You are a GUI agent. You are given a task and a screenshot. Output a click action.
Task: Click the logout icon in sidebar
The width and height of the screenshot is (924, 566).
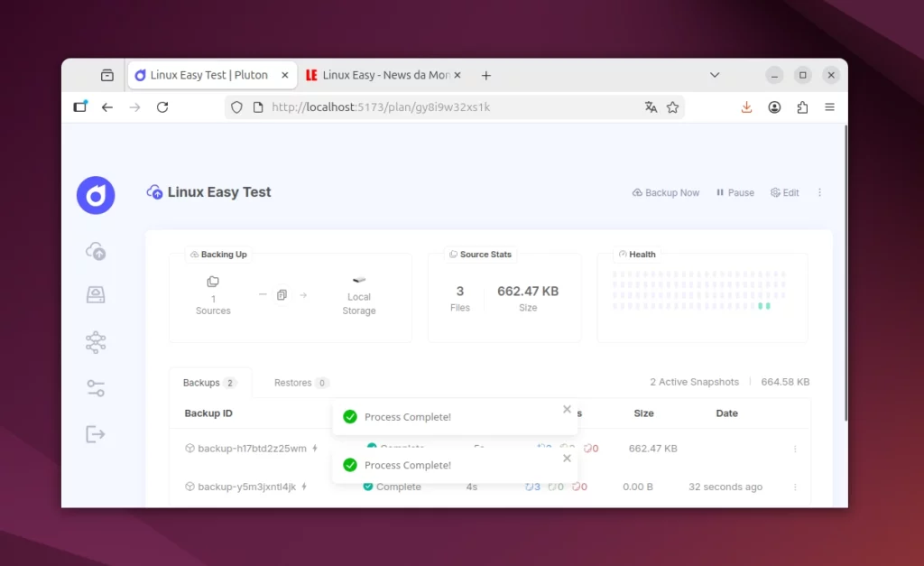point(96,434)
